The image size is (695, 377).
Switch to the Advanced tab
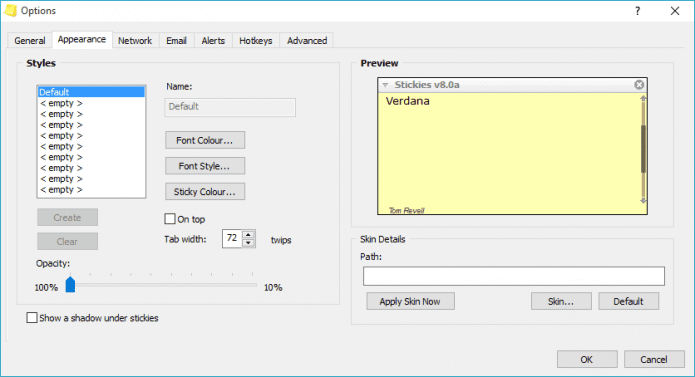[307, 41]
